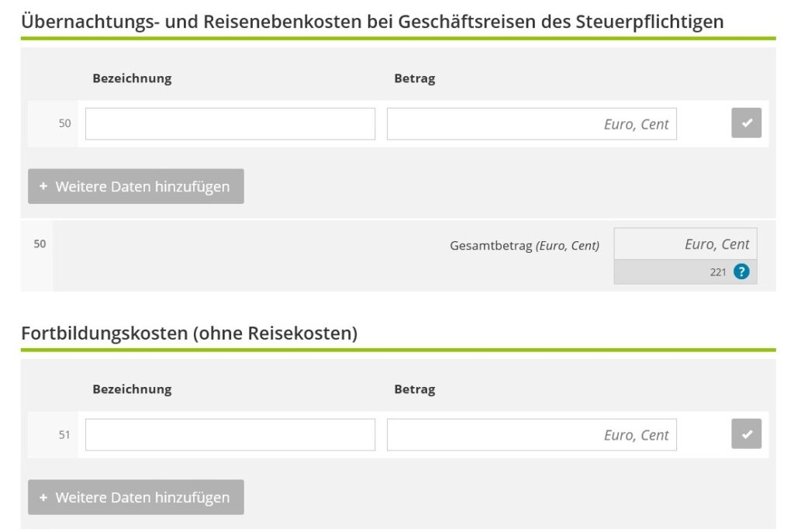
Task: Click the Bezeichnung column label in travel section
Action: pos(132,78)
